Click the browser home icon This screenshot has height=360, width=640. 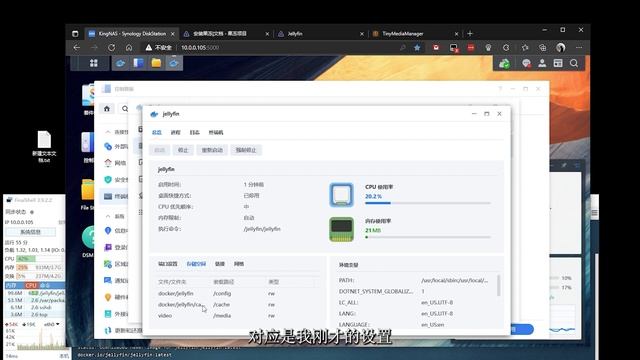[129, 47]
